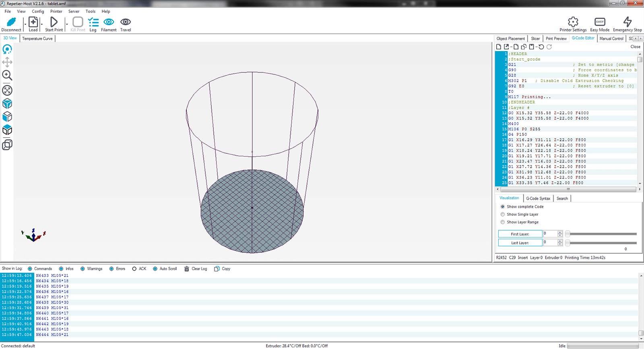Open the Printer menu
The height and width of the screenshot is (349, 644).
(56, 11)
